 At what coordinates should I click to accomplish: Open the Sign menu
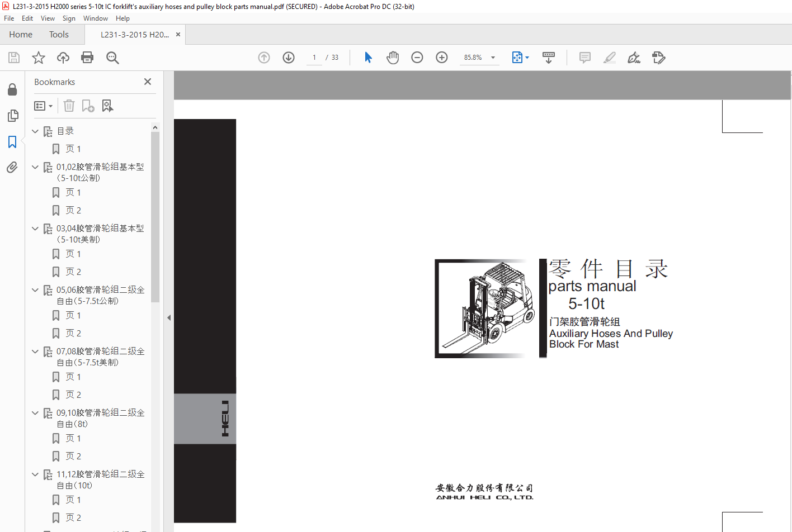69,18
